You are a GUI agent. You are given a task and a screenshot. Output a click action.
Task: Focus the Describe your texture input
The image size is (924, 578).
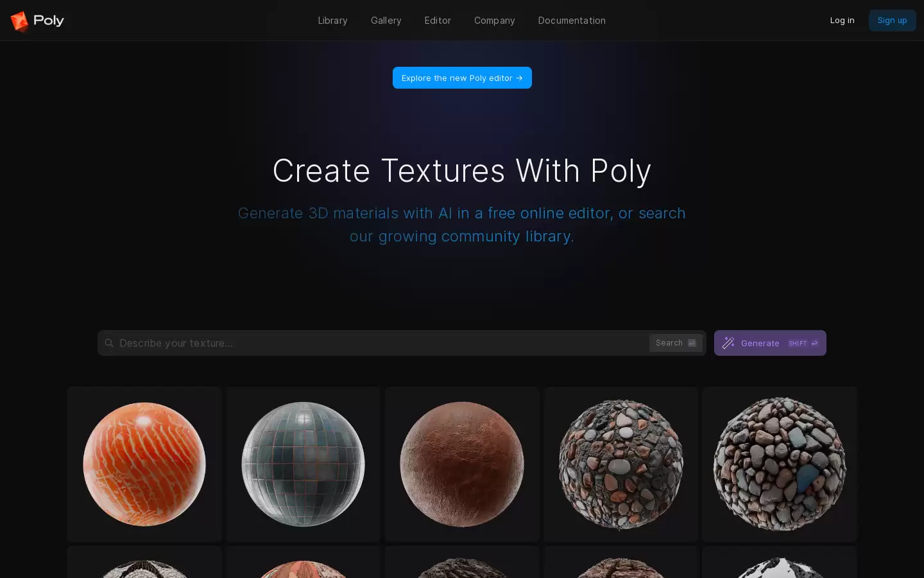(x=382, y=343)
